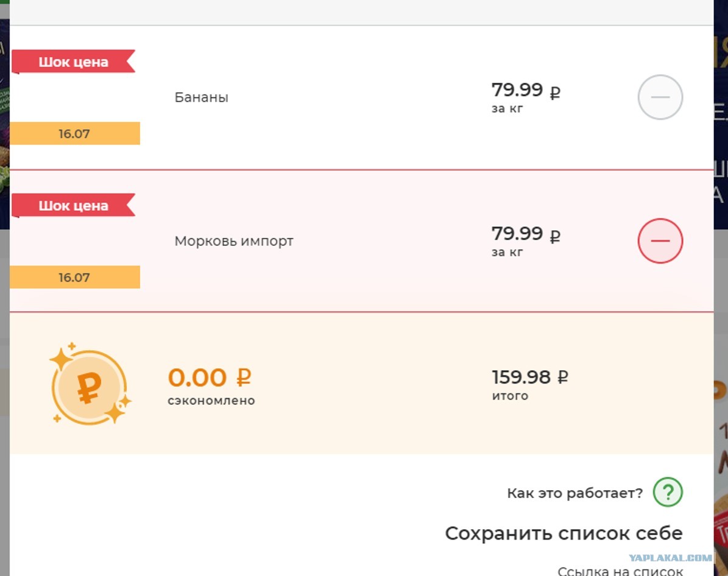Click the YAPLAKAL.COM watermark
Screen dimensions: 728x576
pos(670,558)
